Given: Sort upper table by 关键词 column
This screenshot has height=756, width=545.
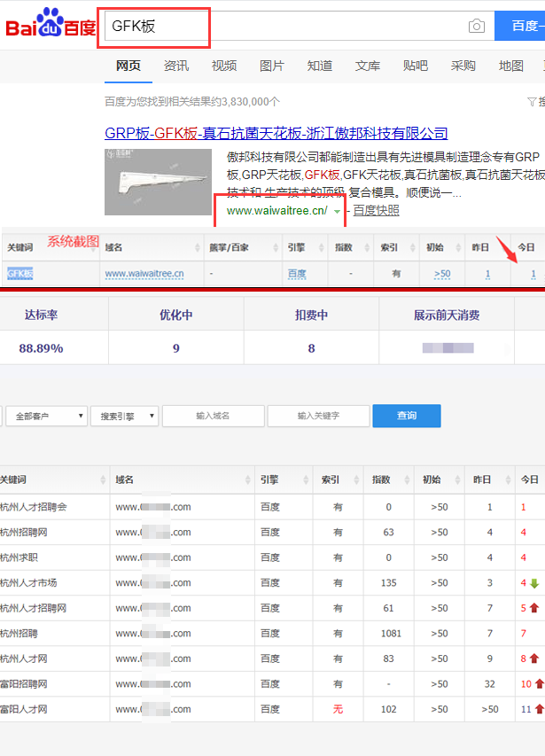Looking at the screenshot, I should coord(93,248).
